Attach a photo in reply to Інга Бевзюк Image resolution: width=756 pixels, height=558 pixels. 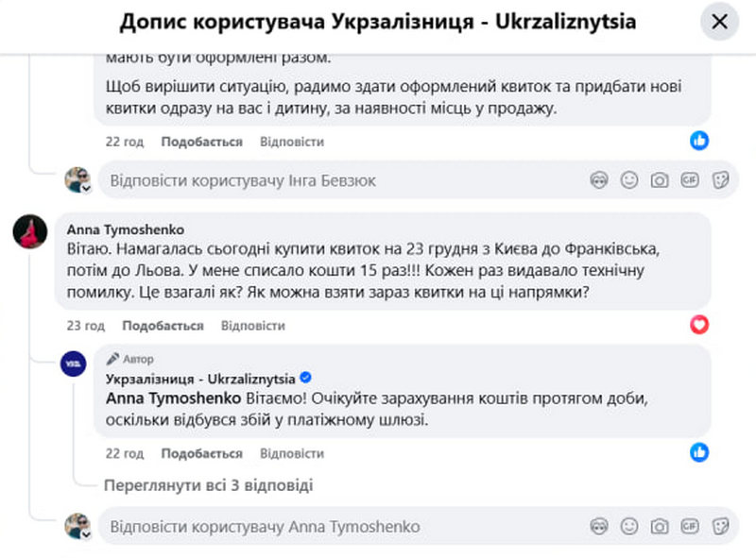(x=659, y=179)
